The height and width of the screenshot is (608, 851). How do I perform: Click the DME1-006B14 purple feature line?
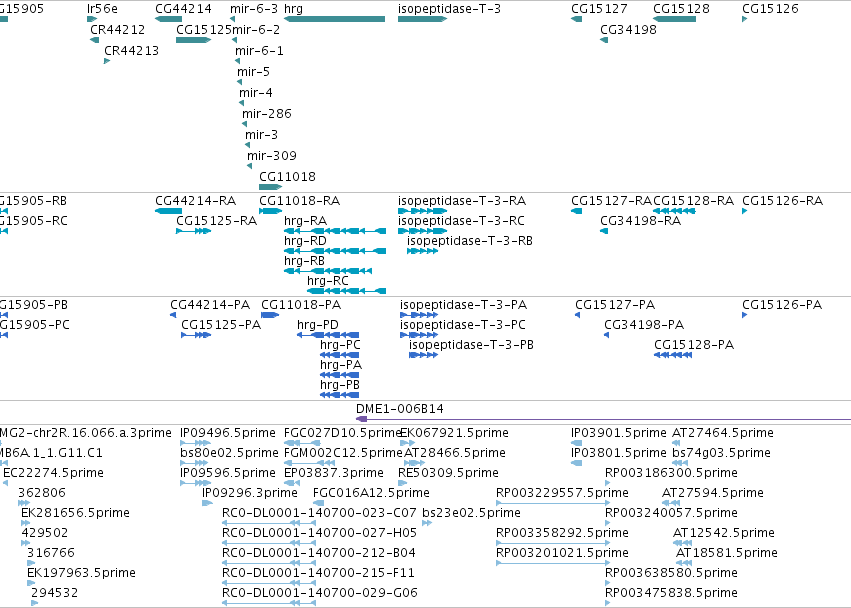pos(603,419)
